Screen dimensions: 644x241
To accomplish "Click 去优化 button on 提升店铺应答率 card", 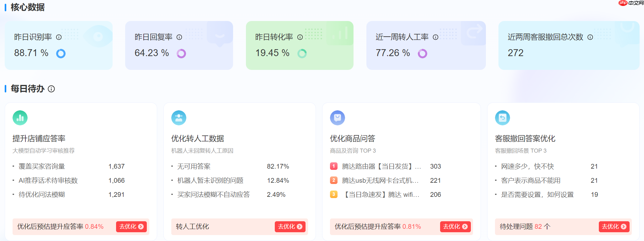I will [131, 227].
